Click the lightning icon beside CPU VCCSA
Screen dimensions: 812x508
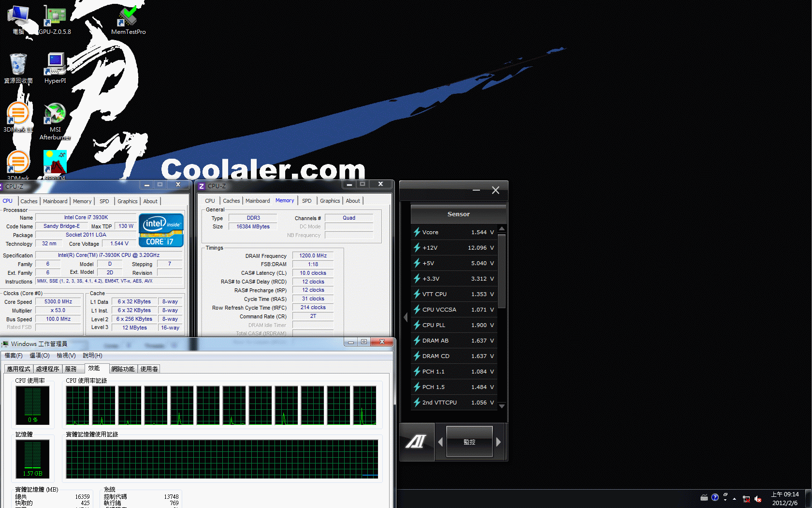coord(417,310)
